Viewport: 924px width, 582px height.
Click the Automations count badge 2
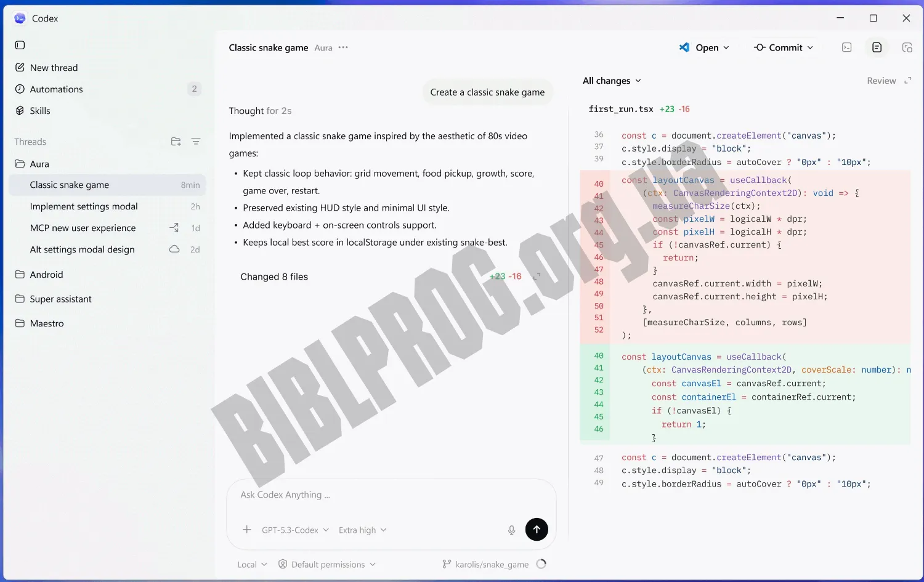click(194, 89)
